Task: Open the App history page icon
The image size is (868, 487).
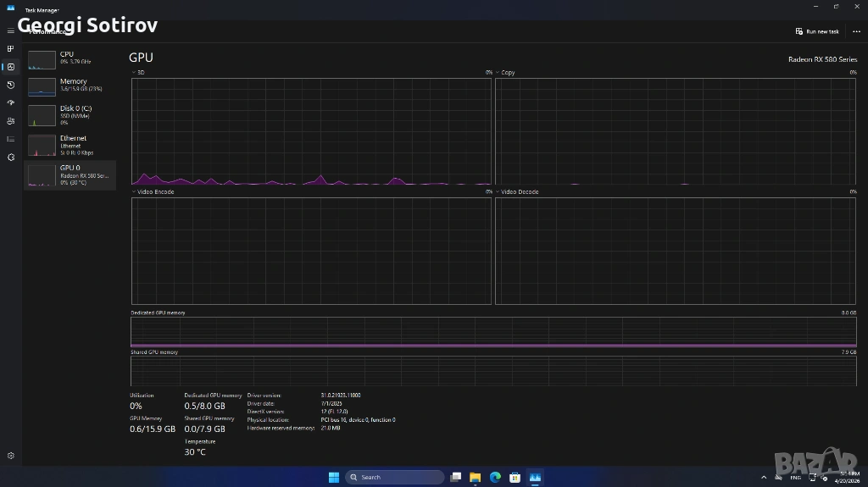Action: pyautogui.click(x=11, y=85)
